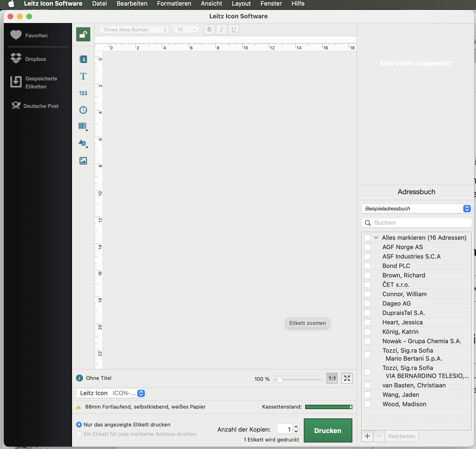
Task: Check the Alles markieren checkbox
Action: pos(367,237)
